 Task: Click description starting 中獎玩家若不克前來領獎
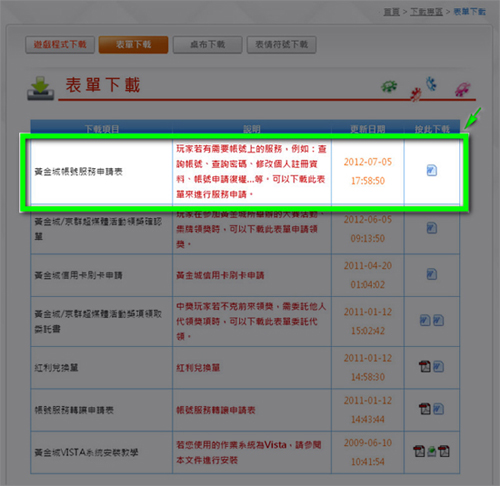click(x=251, y=321)
